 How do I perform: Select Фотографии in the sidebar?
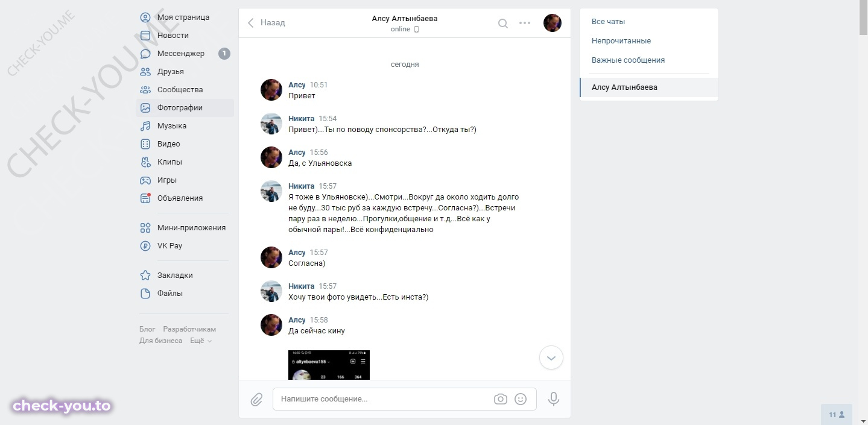pos(185,108)
